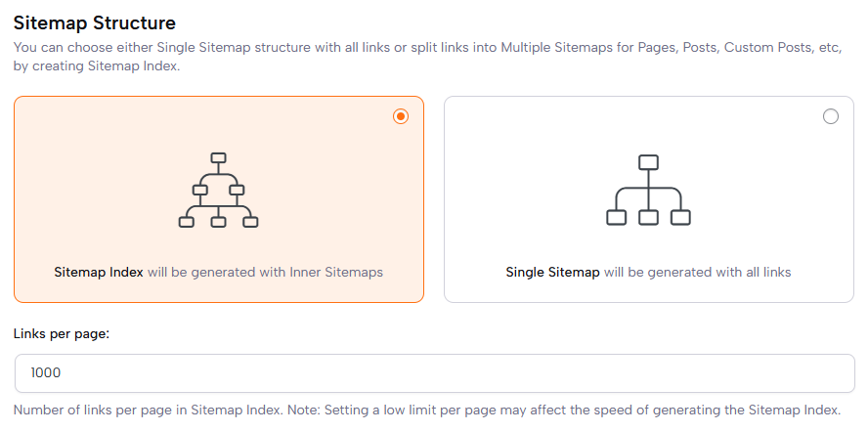The width and height of the screenshot is (868, 432).
Task: Click top node of the Sitemap Index icon
Action: 219,157
